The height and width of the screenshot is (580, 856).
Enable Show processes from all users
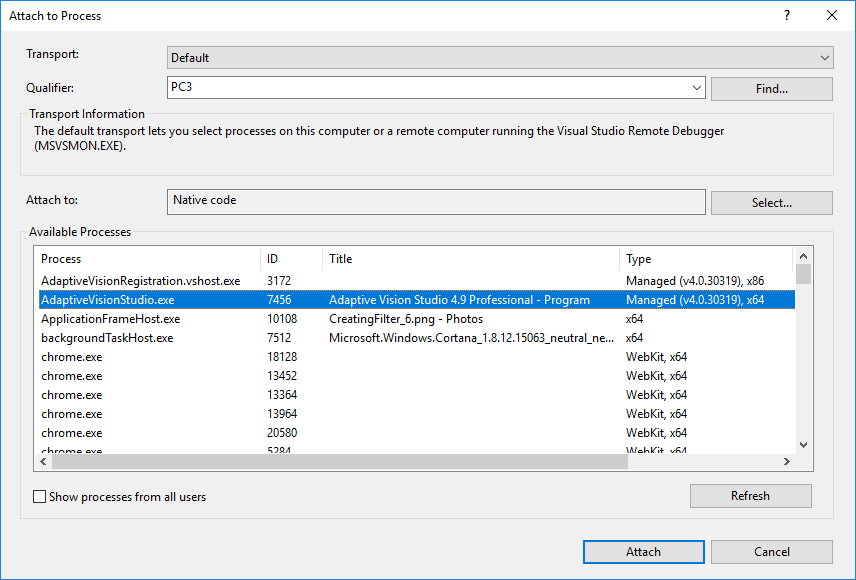coord(40,496)
